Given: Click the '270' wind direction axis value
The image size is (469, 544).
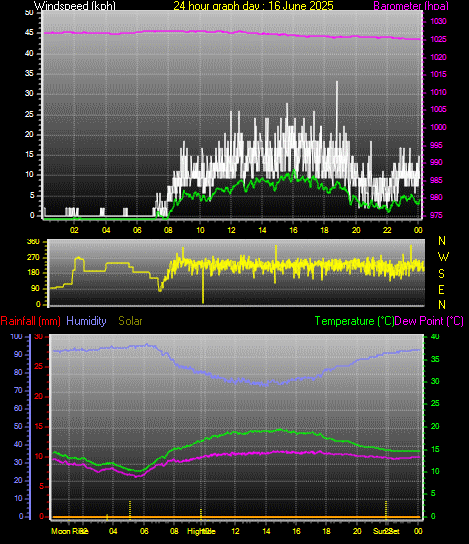Looking at the screenshot, I should point(33,258).
